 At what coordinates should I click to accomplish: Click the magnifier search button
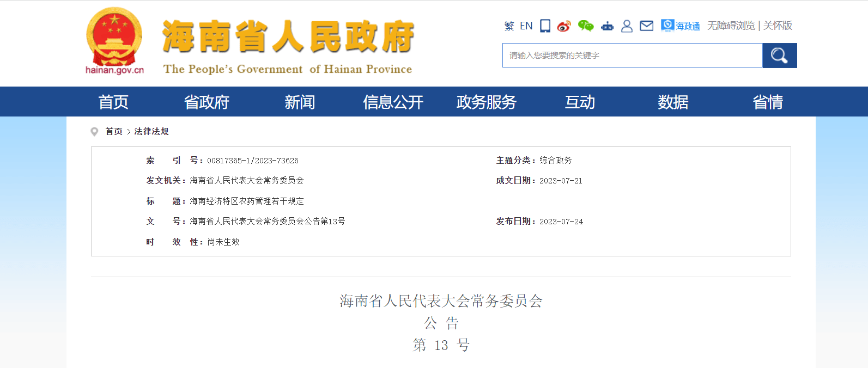[779, 56]
